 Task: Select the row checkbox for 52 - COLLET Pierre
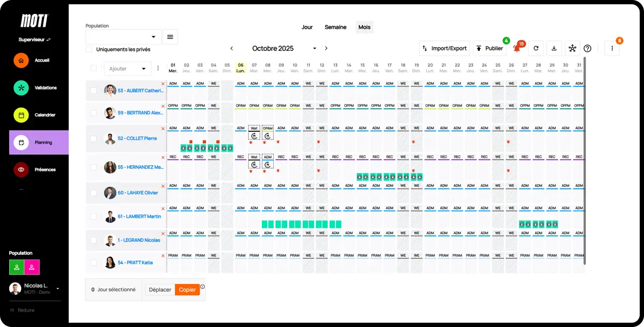tap(92, 138)
